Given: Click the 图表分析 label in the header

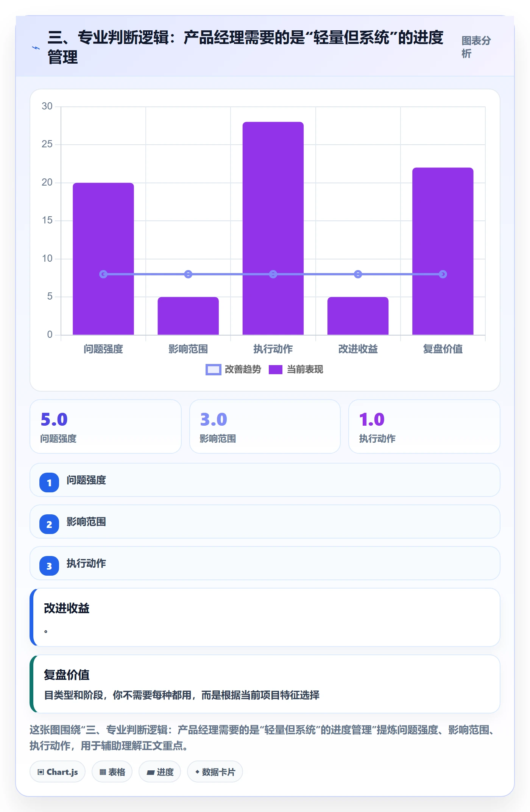Looking at the screenshot, I should pyautogui.click(x=476, y=47).
